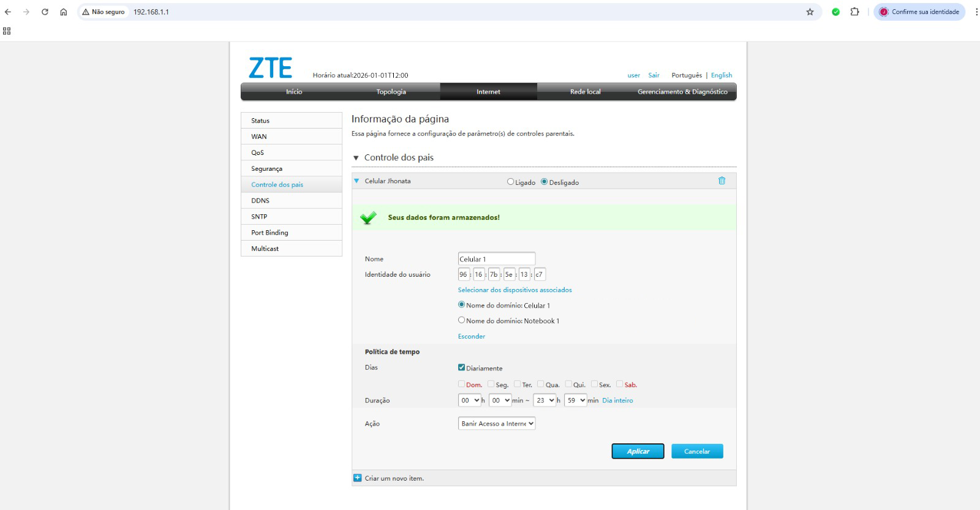The height and width of the screenshot is (510, 980).
Task: Click Confirme sua identidade profile button
Action: pos(919,12)
